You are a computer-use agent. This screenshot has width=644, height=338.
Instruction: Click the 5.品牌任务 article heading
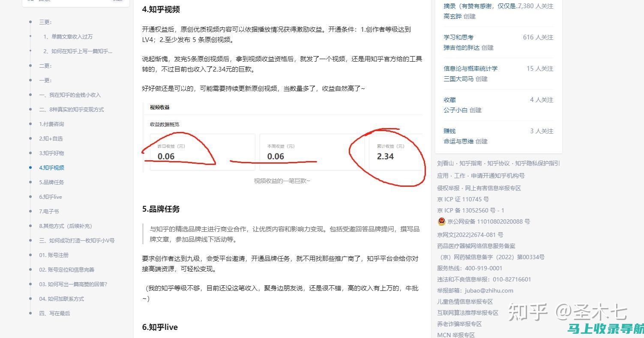click(x=161, y=209)
